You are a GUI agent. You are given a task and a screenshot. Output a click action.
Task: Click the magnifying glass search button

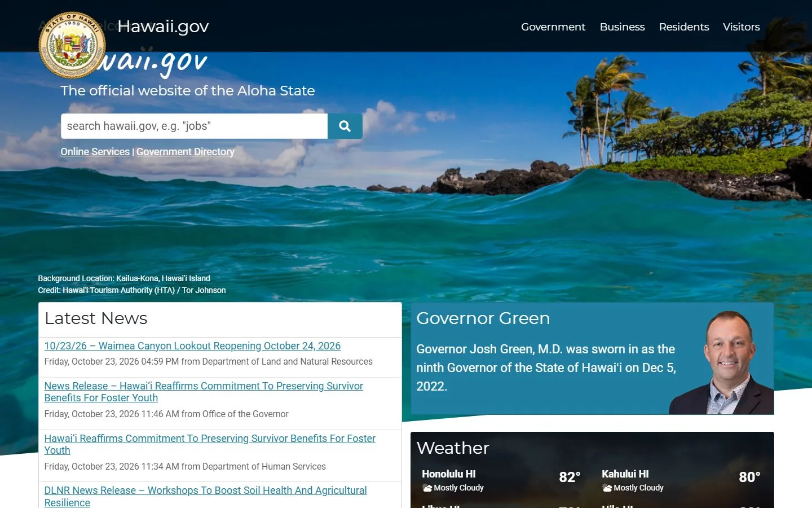click(345, 126)
